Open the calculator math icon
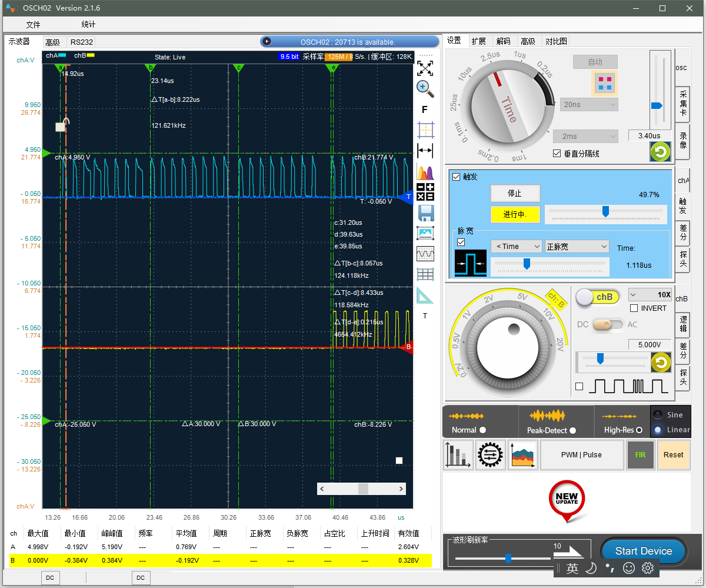 click(425, 192)
